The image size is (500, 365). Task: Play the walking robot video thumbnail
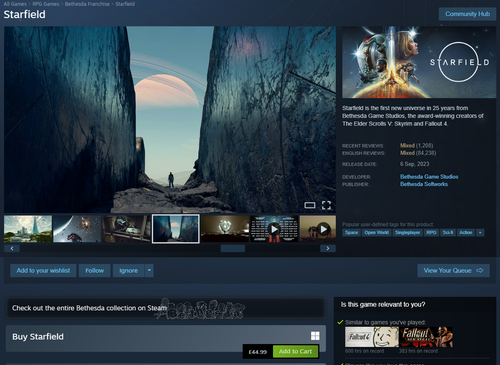[x=318, y=229]
